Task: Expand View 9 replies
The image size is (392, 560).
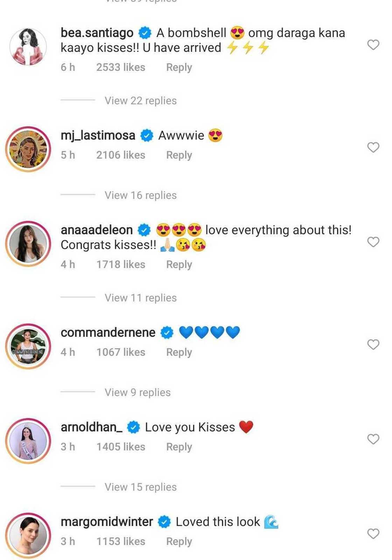Action: point(138,392)
